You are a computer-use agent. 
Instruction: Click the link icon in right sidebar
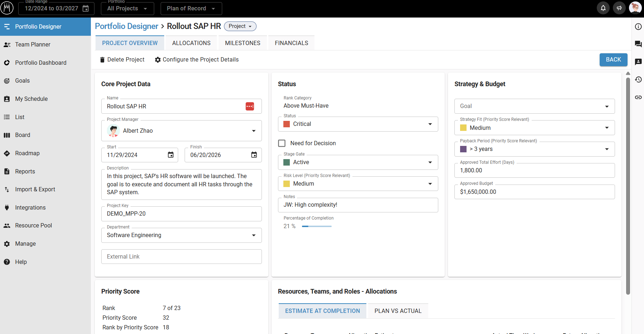coord(638,97)
